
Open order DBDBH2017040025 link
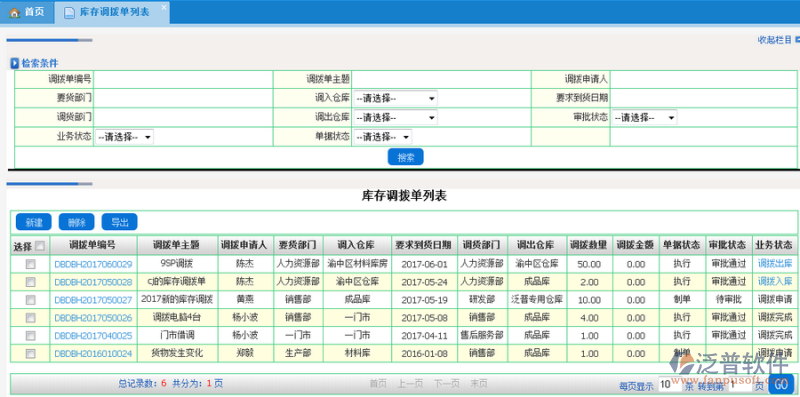(x=93, y=336)
